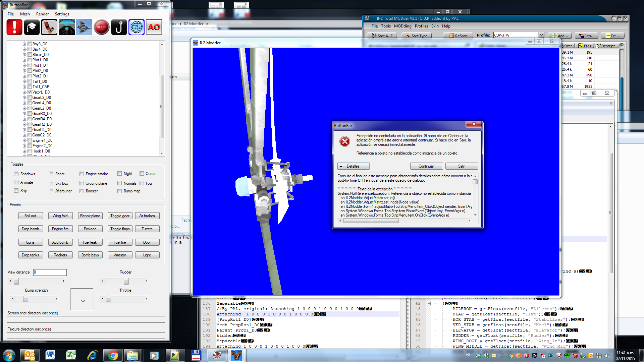This screenshot has width=644, height=362.
Task: Click the Continuar button
Action: coord(426,166)
